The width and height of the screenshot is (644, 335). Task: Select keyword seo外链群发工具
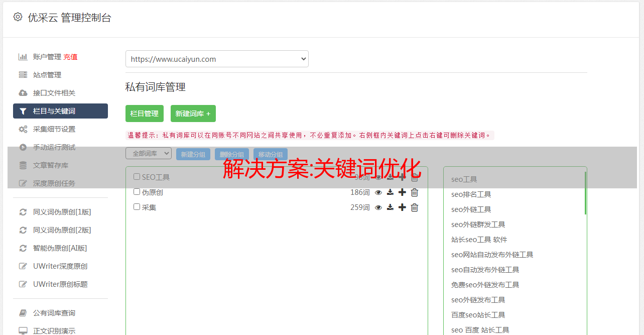pyautogui.click(x=478, y=225)
